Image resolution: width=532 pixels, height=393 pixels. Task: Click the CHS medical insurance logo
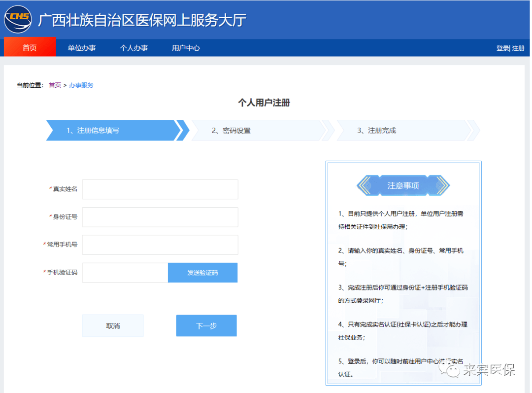point(18,19)
